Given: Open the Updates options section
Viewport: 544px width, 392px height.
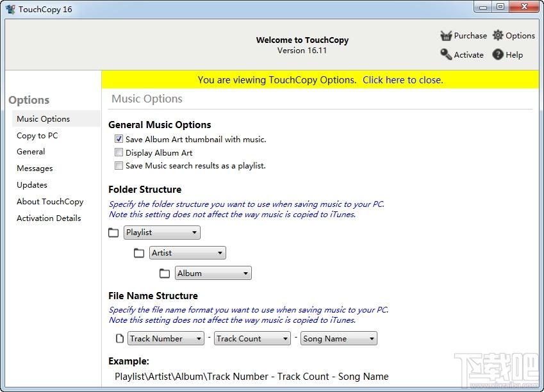Looking at the screenshot, I should click(32, 185).
